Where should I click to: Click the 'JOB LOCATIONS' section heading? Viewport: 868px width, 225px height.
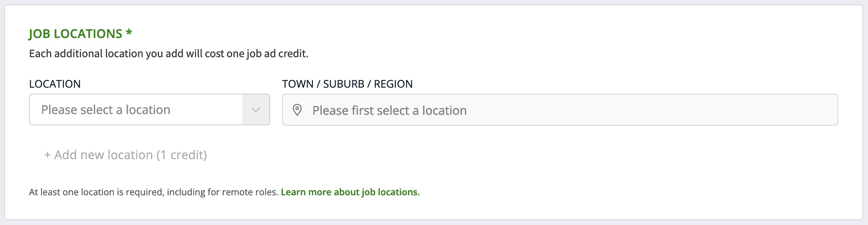click(x=75, y=34)
